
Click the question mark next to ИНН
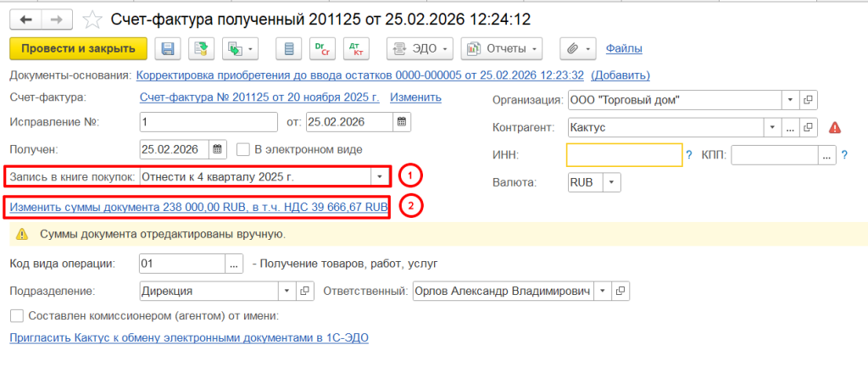[x=689, y=155]
